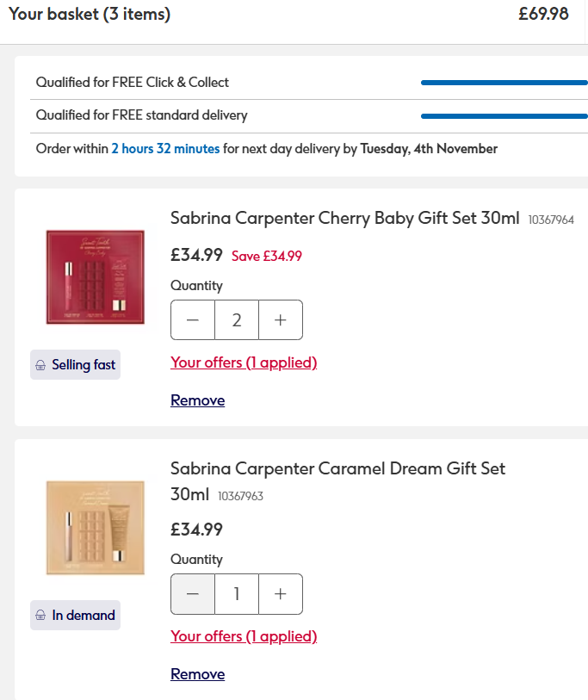This screenshot has width=588, height=700.
Task: Click the red Cherry Baby gift set image
Action: (x=95, y=276)
